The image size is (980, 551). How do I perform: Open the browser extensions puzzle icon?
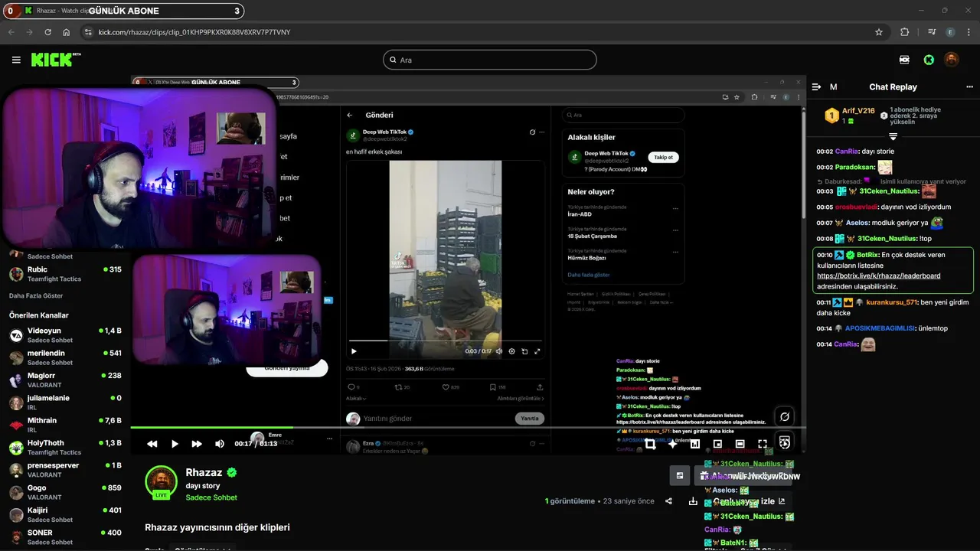click(904, 32)
